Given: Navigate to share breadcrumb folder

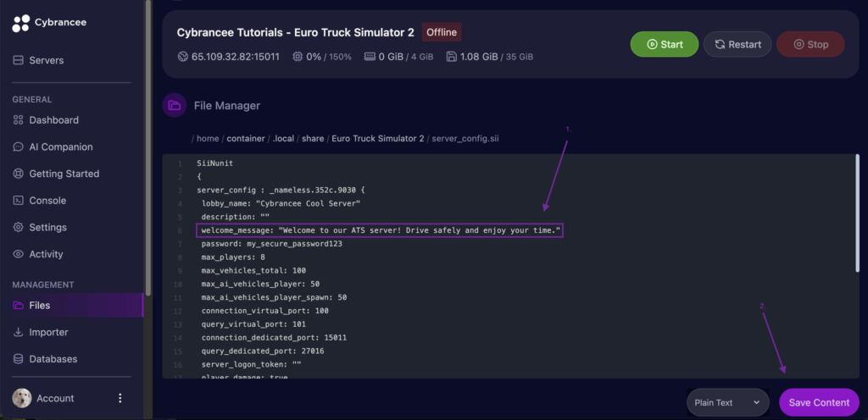Looking at the screenshot, I should [x=313, y=139].
